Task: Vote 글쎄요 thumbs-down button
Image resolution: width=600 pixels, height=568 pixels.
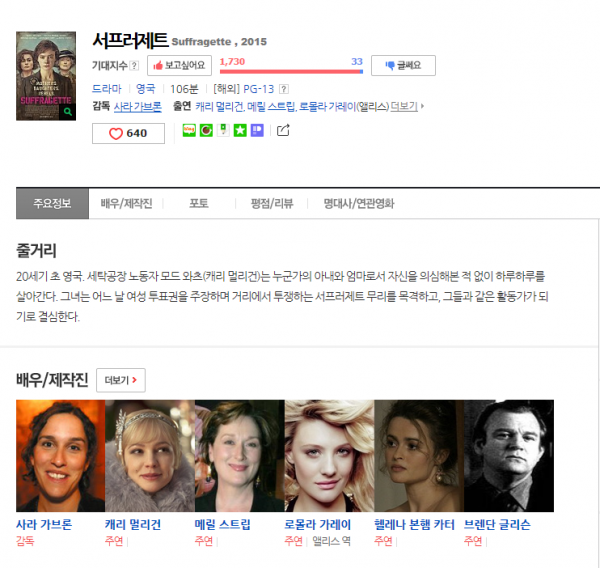Action: click(x=403, y=66)
